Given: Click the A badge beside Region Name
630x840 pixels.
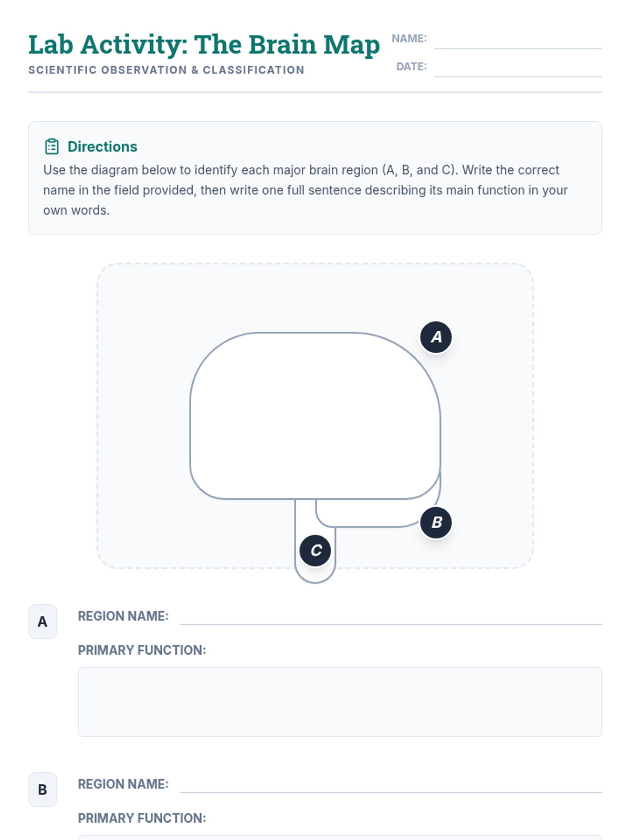Looking at the screenshot, I should click(x=43, y=622).
